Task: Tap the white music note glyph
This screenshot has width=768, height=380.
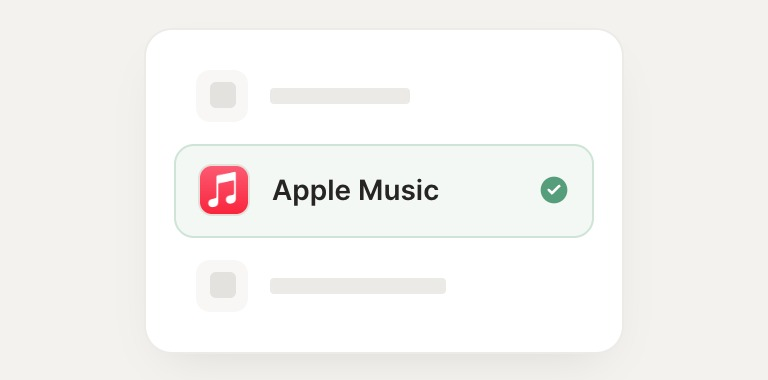Action: click(223, 190)
